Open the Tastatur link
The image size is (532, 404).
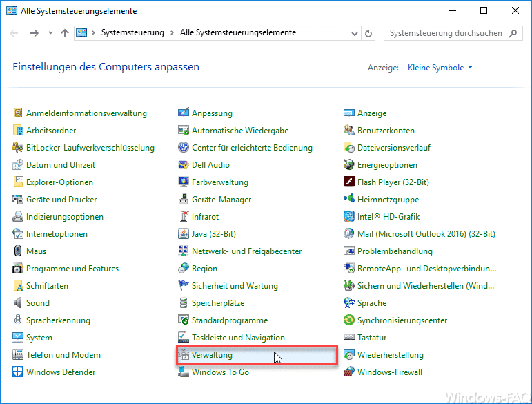click(x=372, y=338)
